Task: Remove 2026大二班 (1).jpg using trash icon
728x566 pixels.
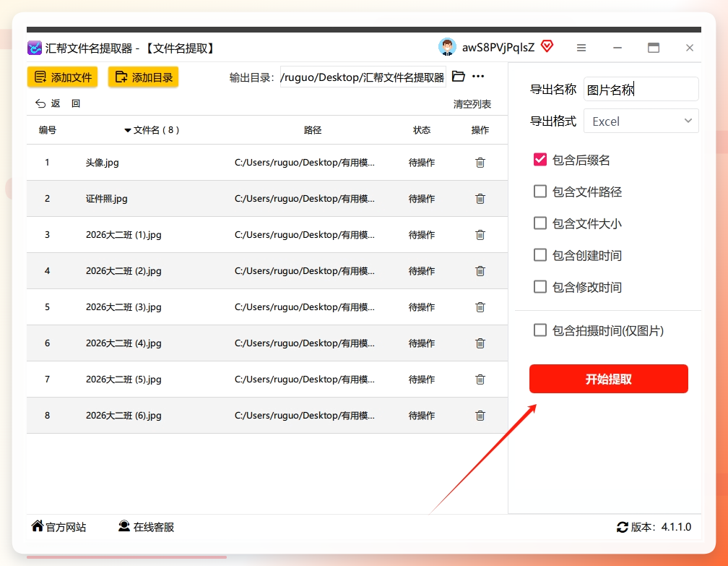Action: [x=480, y=235]
